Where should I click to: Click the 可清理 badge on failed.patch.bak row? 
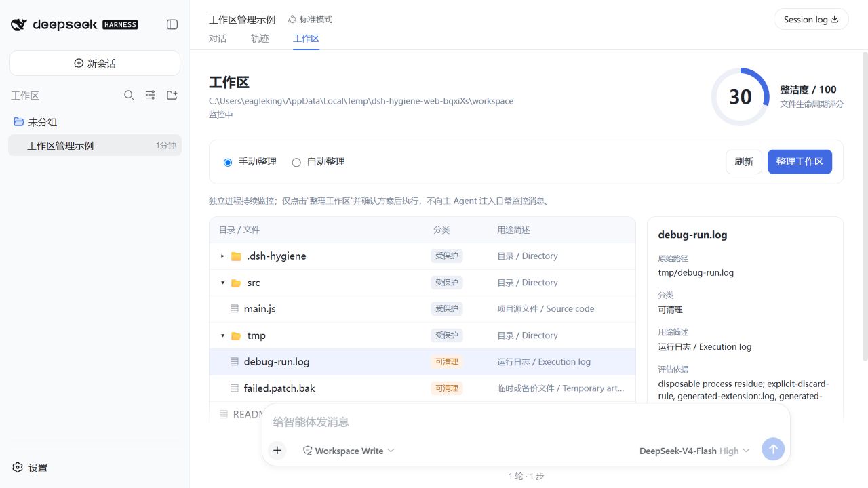coord(447,388)
